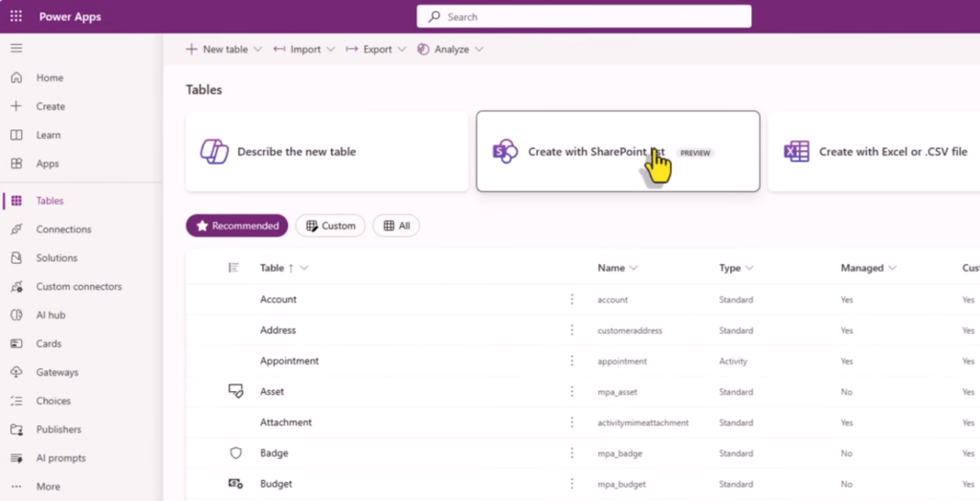Expand the Table column sort chevron
The width and height of the screenshot is (980, 501).
pyautogui.click(x=304, y=268)
